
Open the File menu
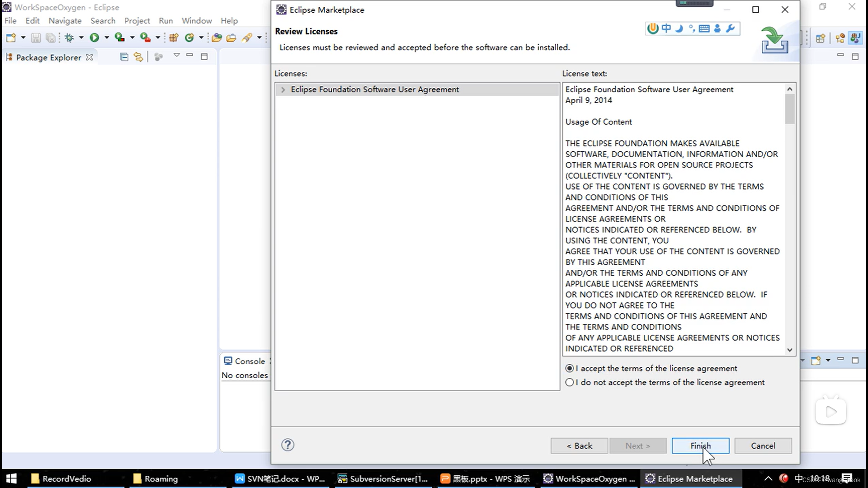10,21
